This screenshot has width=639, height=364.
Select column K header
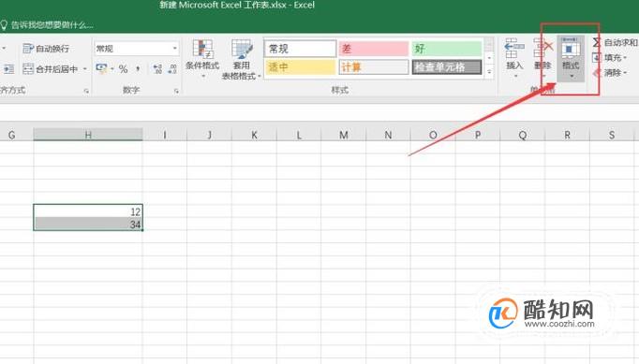pos(254,135)
